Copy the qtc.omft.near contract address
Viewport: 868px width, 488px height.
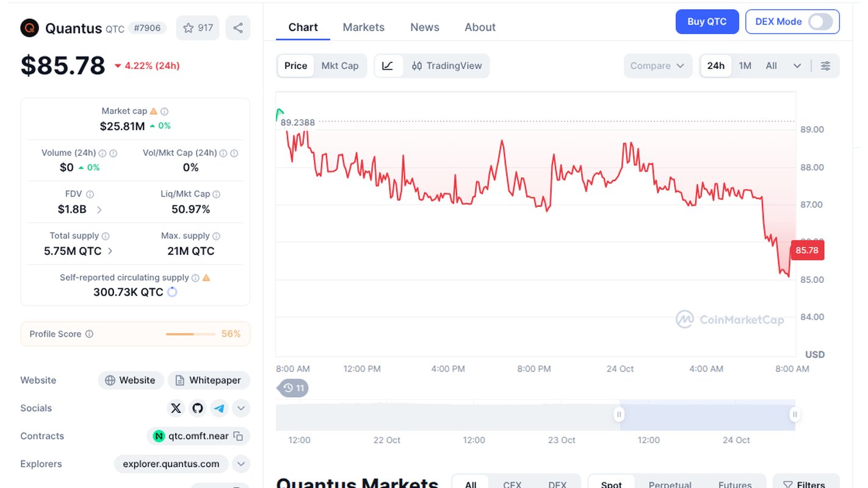(239, 436)
